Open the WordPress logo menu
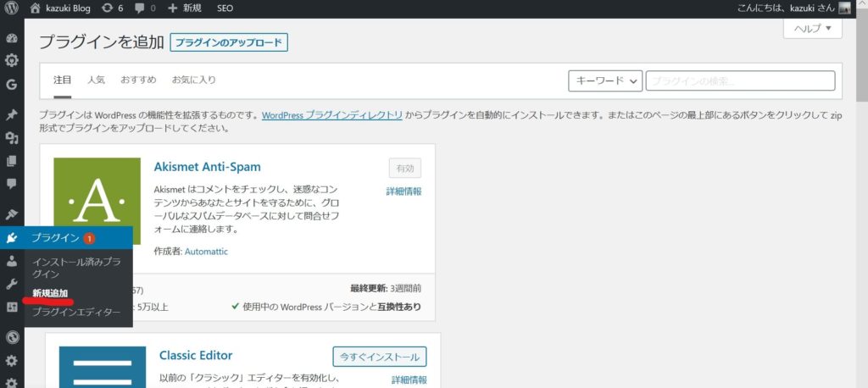 click(12, 8)
